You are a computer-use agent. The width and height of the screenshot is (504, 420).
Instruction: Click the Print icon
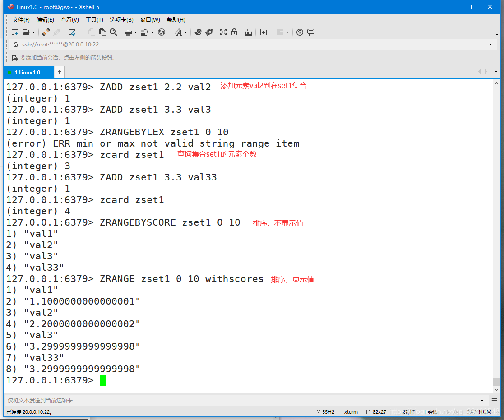pyautogui.click(x=128, y=32)
